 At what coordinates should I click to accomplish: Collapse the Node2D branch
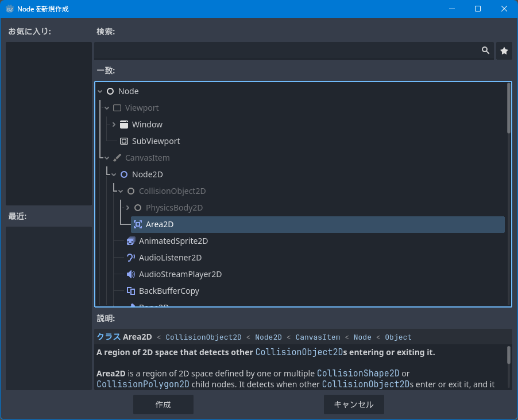click(x=114, y=174)
